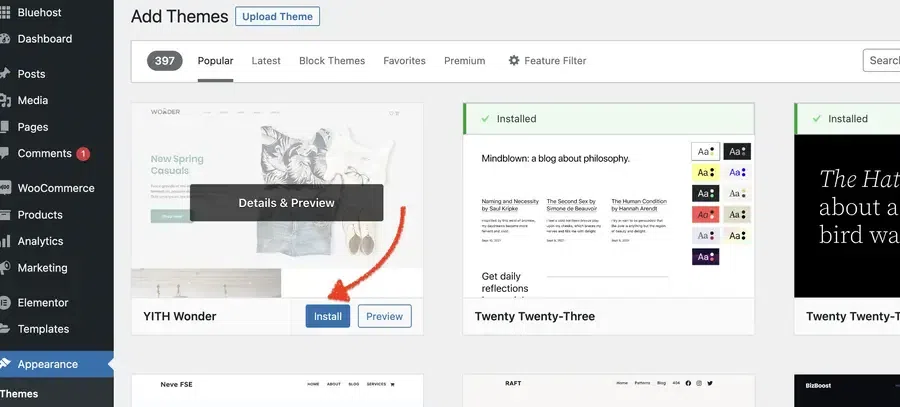Open Twenty Twenty-Three theme thumbnail
The width and height of the screenshot is (900, 407).
[x=608, y=216]
